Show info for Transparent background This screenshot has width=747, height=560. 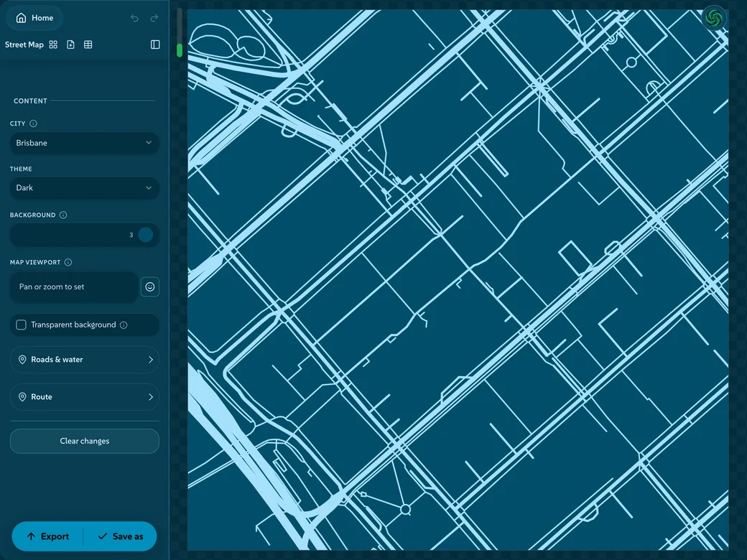124,325
